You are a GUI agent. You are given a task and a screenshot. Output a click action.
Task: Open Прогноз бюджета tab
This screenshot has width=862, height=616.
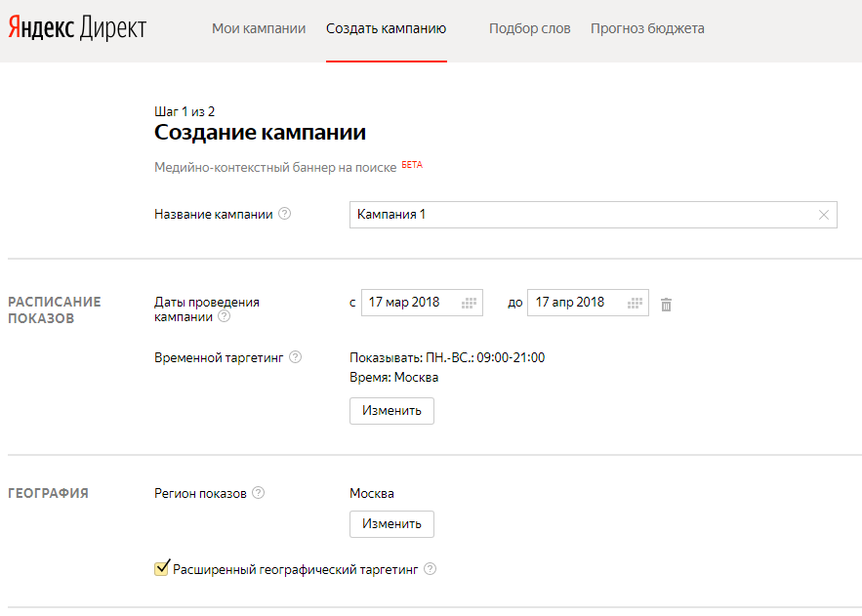(647, 28)
